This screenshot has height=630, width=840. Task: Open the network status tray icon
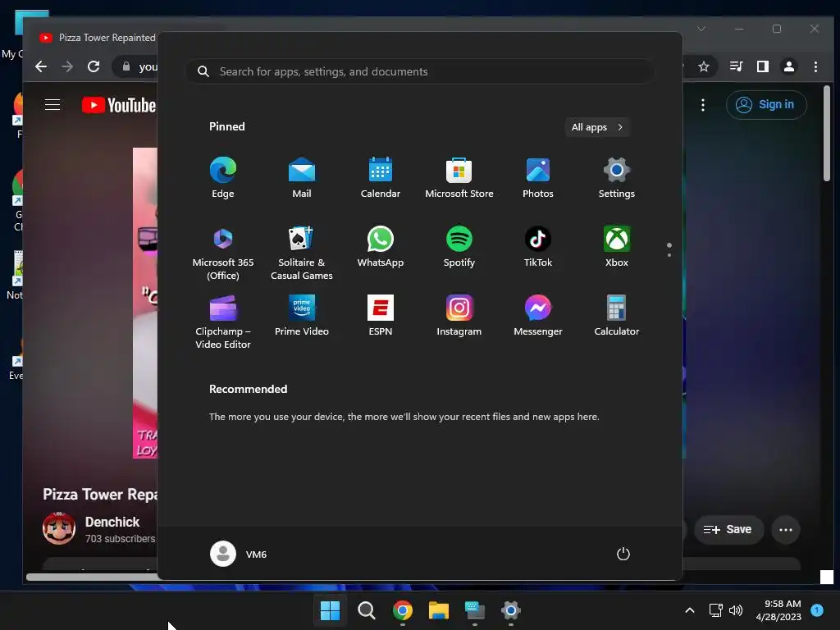(x=715, y=610)
